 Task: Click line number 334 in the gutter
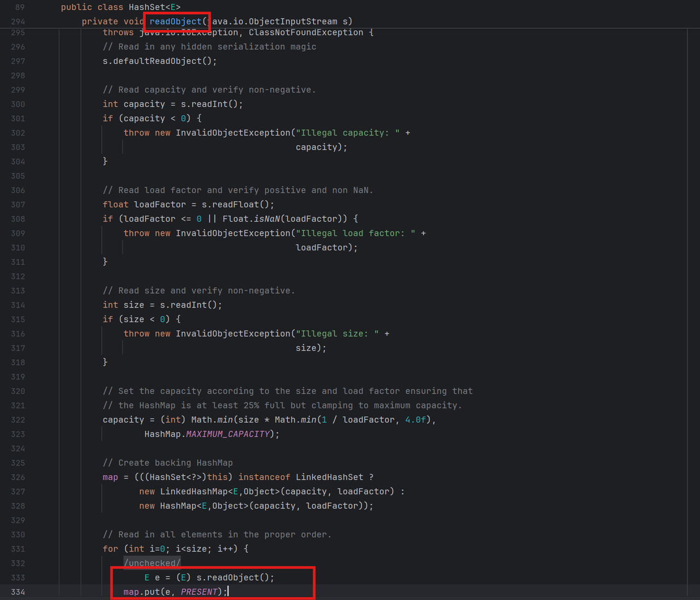(18, 592)
